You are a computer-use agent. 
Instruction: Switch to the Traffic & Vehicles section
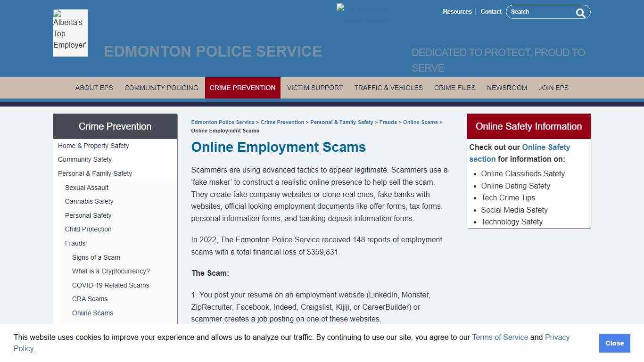[388, 88]
